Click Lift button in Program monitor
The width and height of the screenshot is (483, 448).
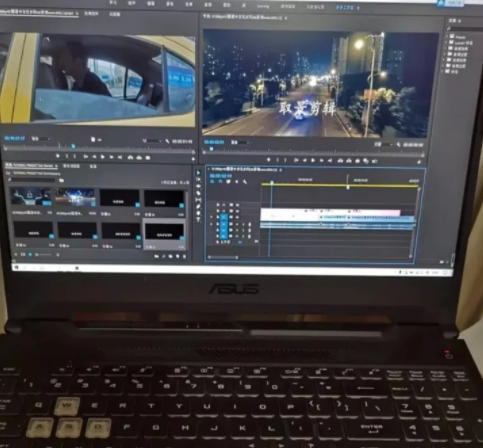click(x=340, y=161)
